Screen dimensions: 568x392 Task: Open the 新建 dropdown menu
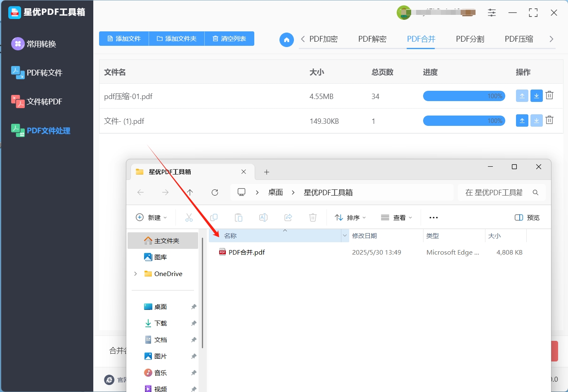[151, 217]
